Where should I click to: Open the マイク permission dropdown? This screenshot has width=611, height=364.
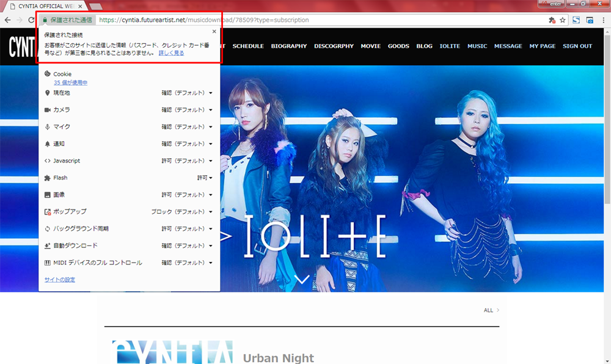pyautogui.click(x=187, y=126)
